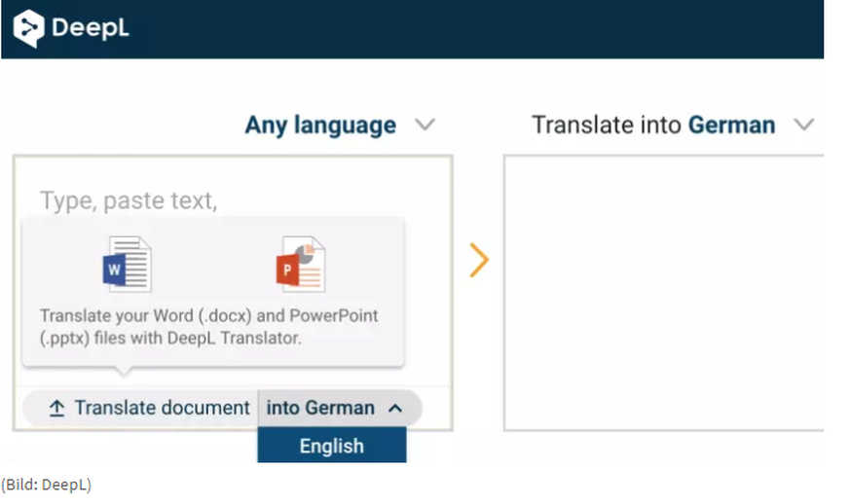Click the Type, paste text placeholder
Screen dimensions: 850x504
click(x=128, y=200)
